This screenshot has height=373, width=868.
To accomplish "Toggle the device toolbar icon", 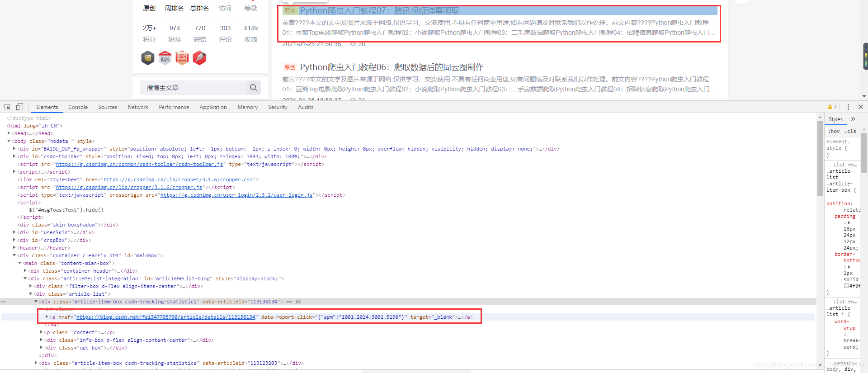I will 19,107.
